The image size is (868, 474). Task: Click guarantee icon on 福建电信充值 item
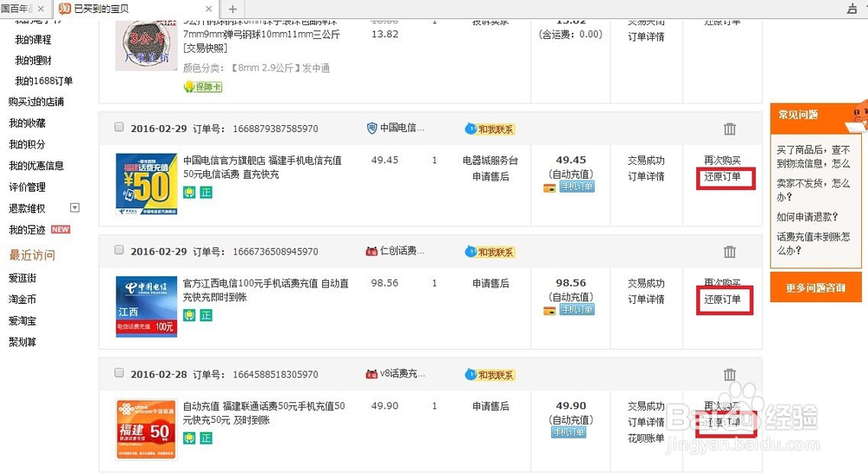(x=189, y=192)
